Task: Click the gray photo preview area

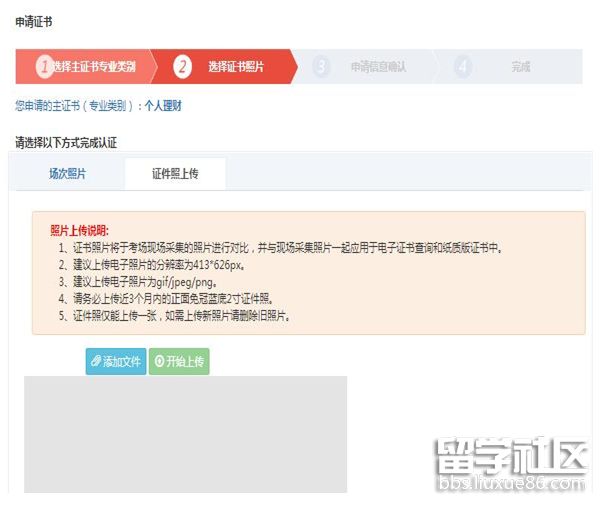Action: 185,435
